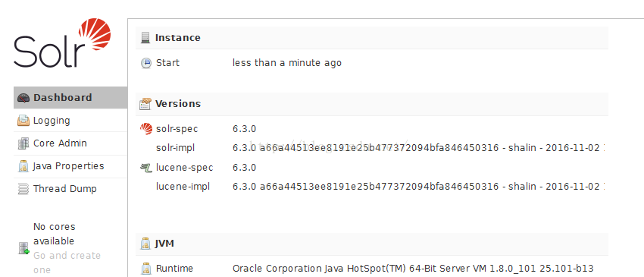Show the Thread Dump page
This screenshot has width=644, height=277.
click(70, 188)
